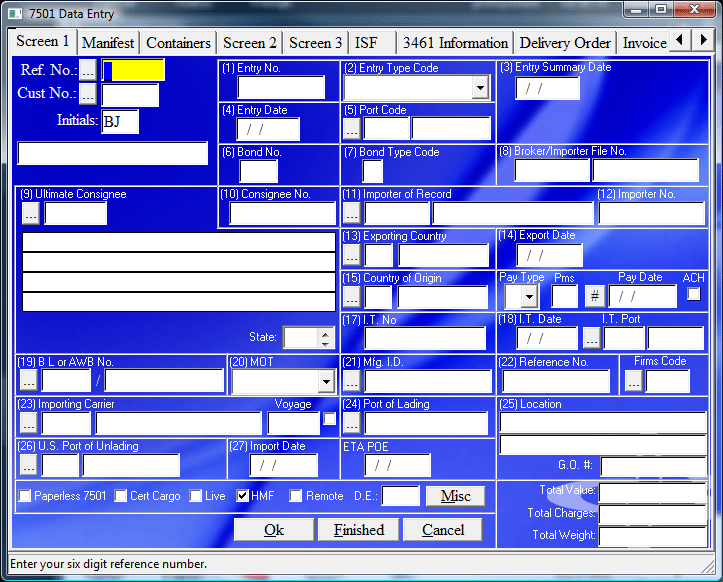Open the Ref. No. lookup button
723x582 pixels.
click(x=88, y=70)
